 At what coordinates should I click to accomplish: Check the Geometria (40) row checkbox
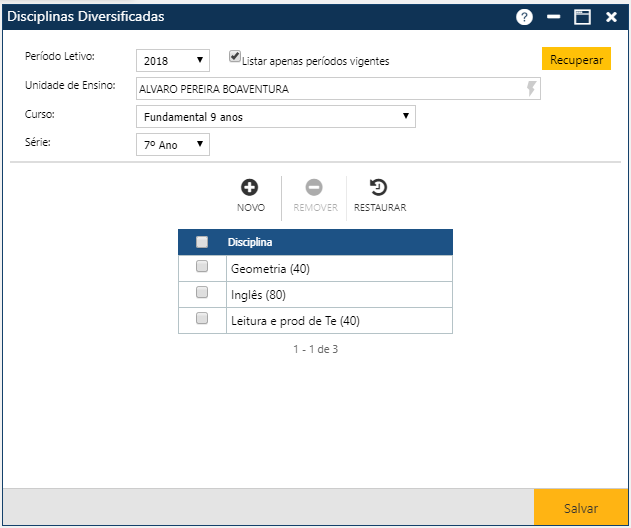coord(202,267)
